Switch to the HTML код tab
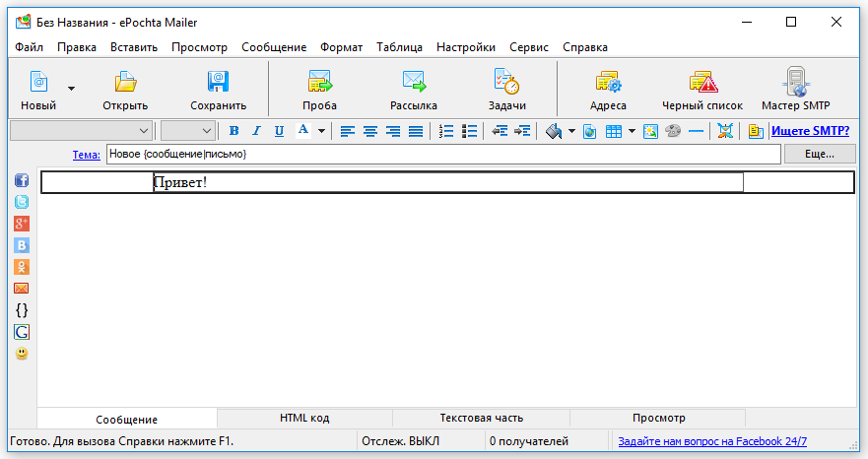Screen dimensions: 868x459 (x=304, y=418)
